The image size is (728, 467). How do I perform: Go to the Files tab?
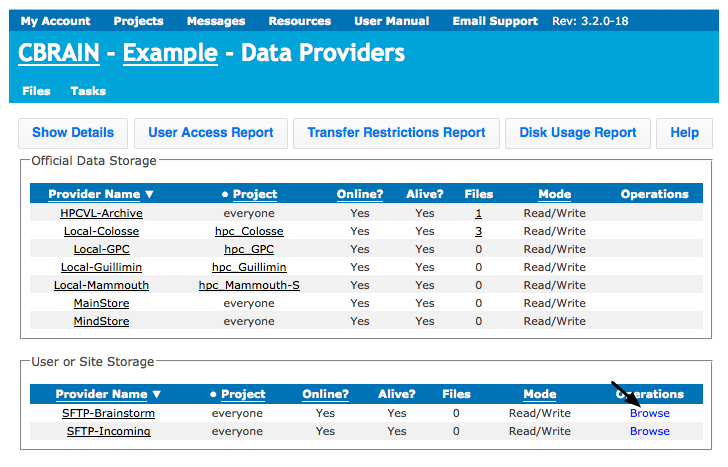tap(36, 91)
